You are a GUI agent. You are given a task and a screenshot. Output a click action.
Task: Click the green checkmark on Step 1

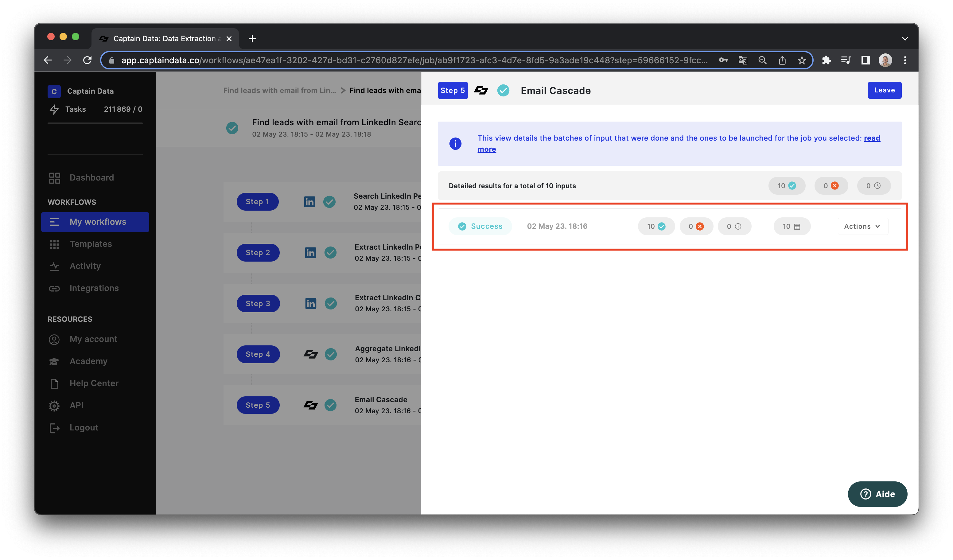pos(329,201)
